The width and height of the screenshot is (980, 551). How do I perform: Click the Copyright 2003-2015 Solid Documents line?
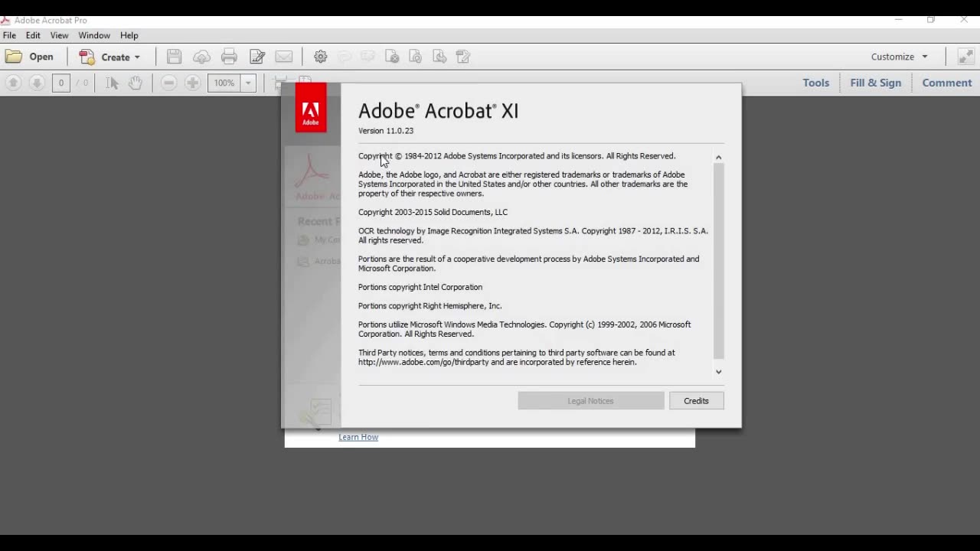(x=433, y=212)
